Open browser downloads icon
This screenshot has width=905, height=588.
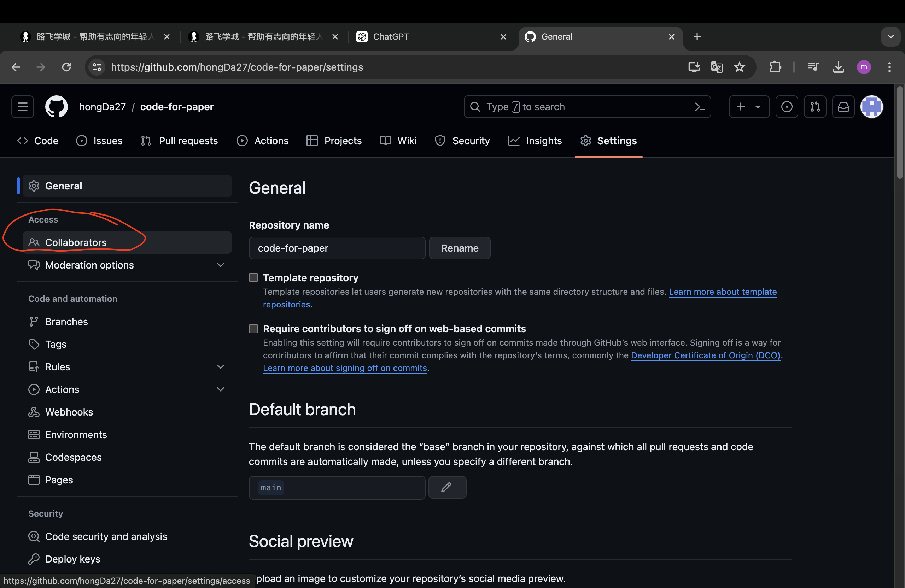pos(838,67)
